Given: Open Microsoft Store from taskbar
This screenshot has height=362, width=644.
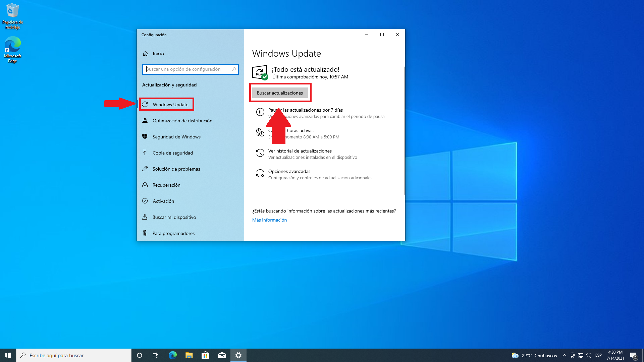Looking at the screenshot, I should click(x=205, y=355).
